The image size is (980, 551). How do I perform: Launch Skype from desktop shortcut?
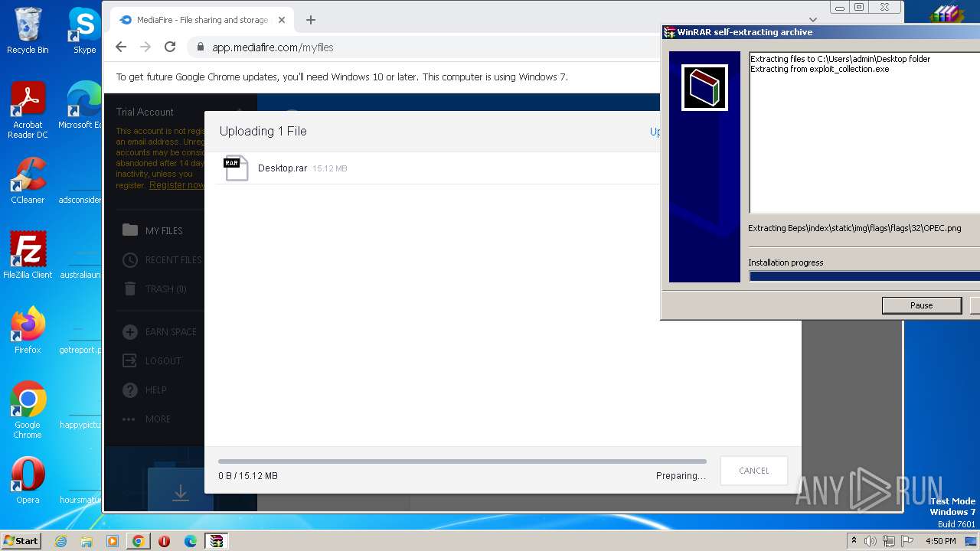[x=84, y=31]
